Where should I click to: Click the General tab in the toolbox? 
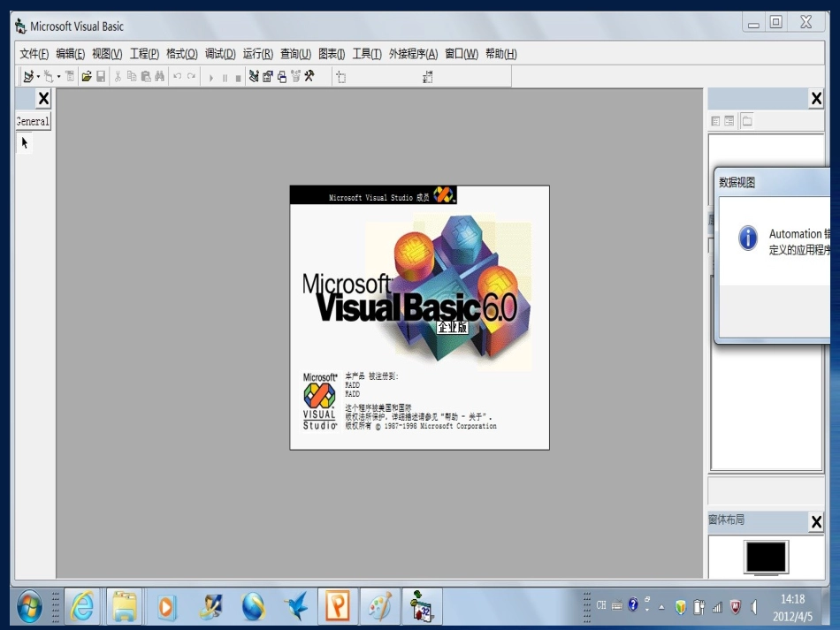click(x=33, y=121)
